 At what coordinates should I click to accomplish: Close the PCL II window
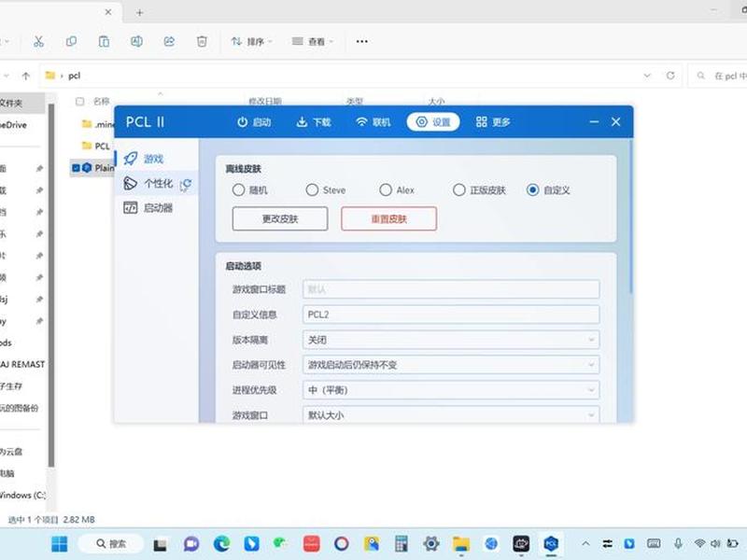[615, 122]
